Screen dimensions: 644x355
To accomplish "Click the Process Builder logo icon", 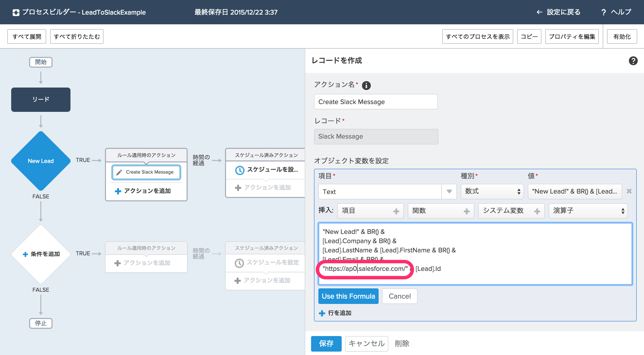I will (x=16, y=12).
